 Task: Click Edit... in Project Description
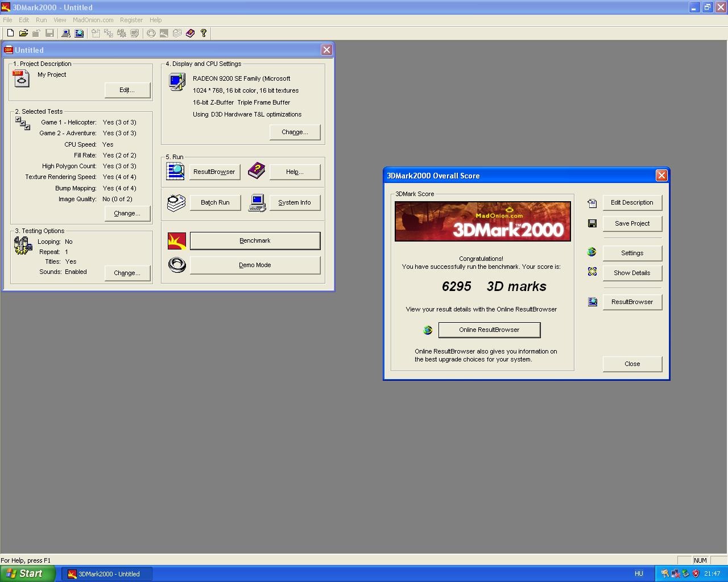tap(127, 90)
